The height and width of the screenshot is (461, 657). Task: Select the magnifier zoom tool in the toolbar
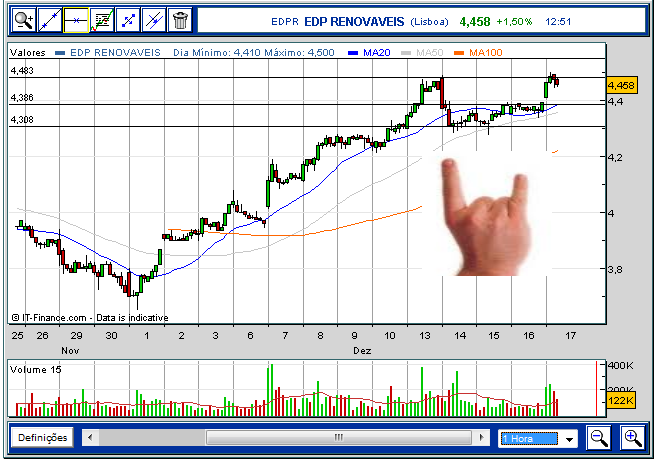coord(23,20)
